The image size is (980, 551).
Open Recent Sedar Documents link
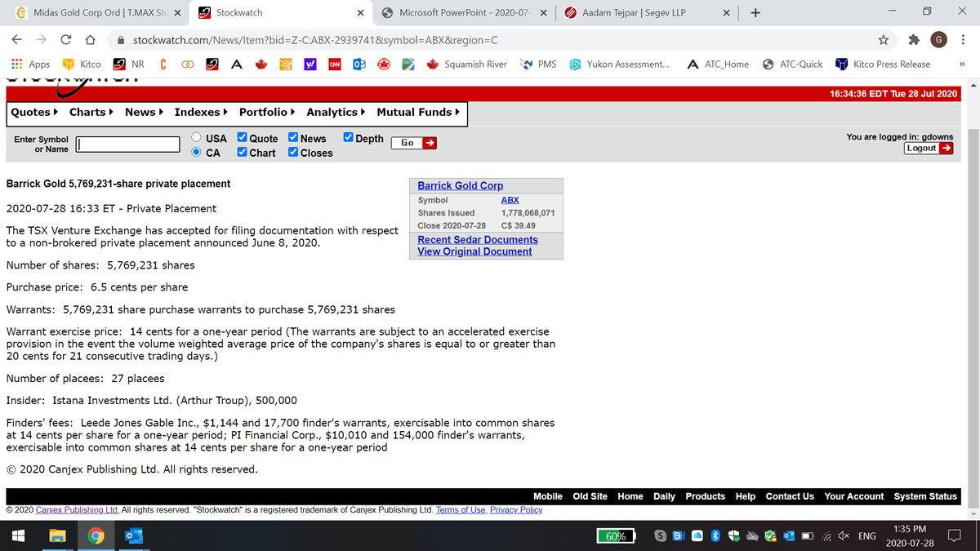point(478,239)
